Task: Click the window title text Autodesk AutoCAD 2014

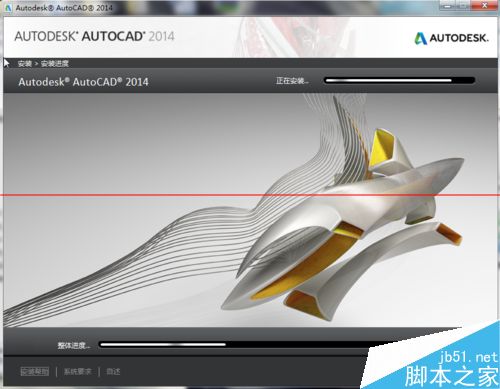Action: [64, 8]
